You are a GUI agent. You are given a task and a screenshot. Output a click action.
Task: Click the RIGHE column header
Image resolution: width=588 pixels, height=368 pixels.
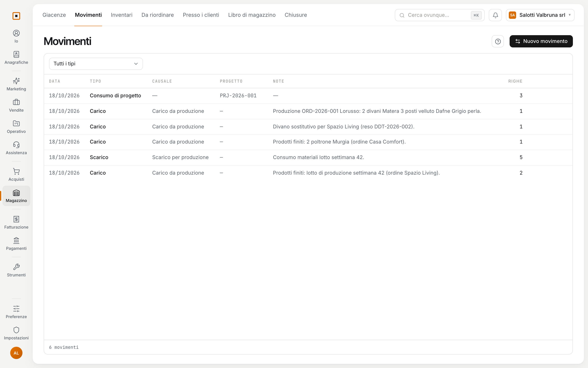pyautogui.click(x=515, y=81)
